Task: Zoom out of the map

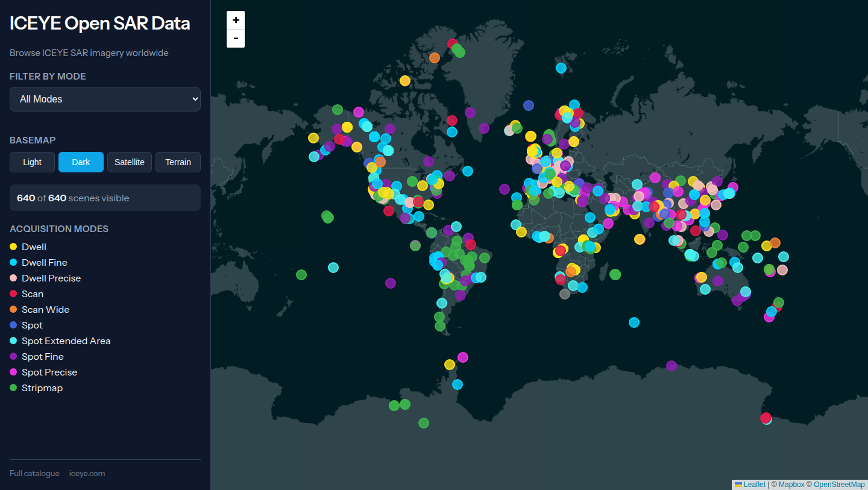Action: [x=236, y=39]
